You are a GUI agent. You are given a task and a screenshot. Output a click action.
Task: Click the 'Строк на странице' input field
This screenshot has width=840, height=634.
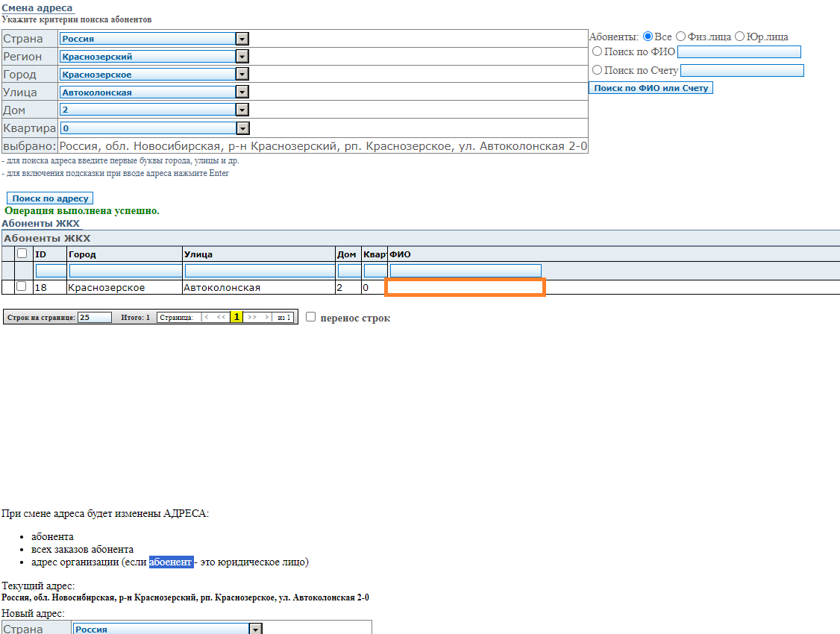pos(94,318)
